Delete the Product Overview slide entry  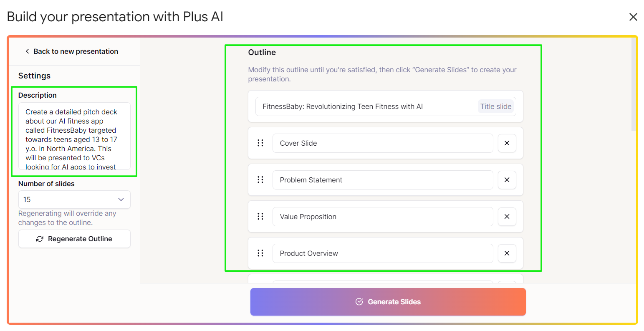pyautogui.click(x=507, y=253)
